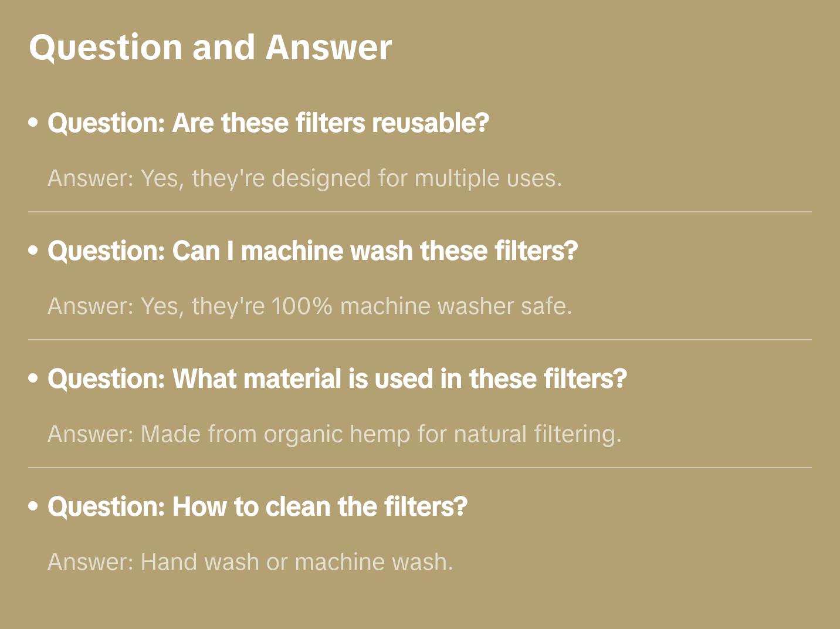The image size is (840, 629).
Task: Click the organic hemp answer text
Action: pyautogui.click(x=334, y=434)
